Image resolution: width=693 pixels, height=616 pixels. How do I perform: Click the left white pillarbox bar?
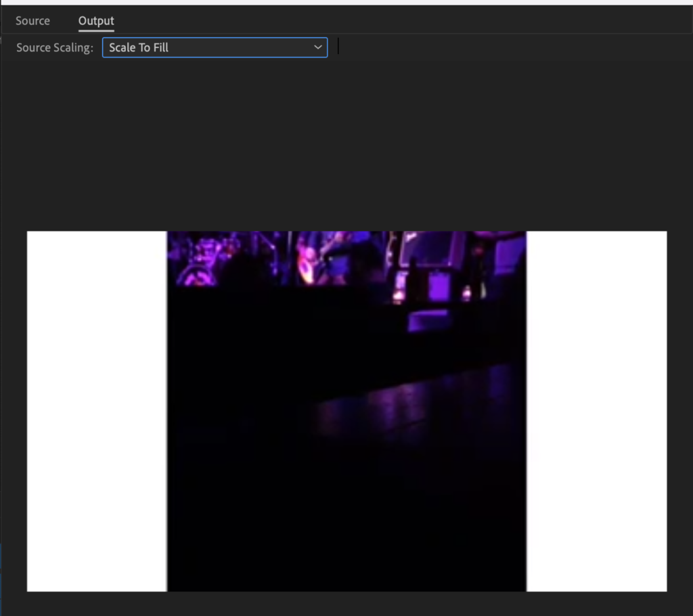coord(97,412)
